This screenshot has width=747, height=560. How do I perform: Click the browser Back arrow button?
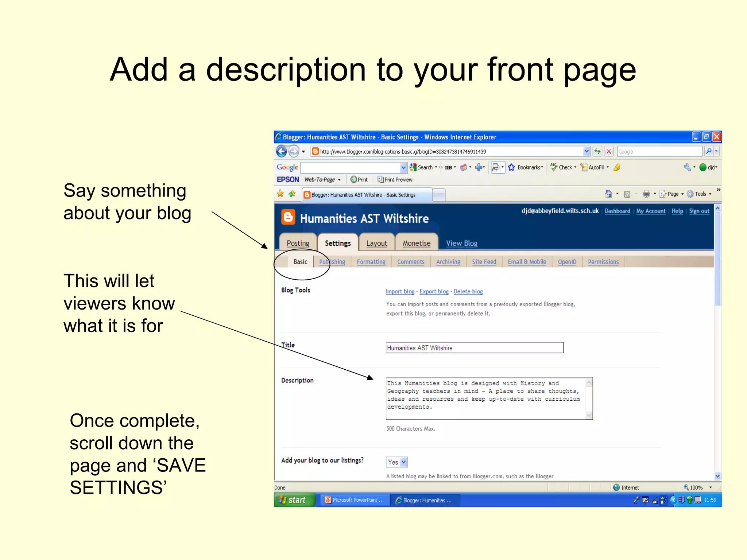[x=281, y=151]
